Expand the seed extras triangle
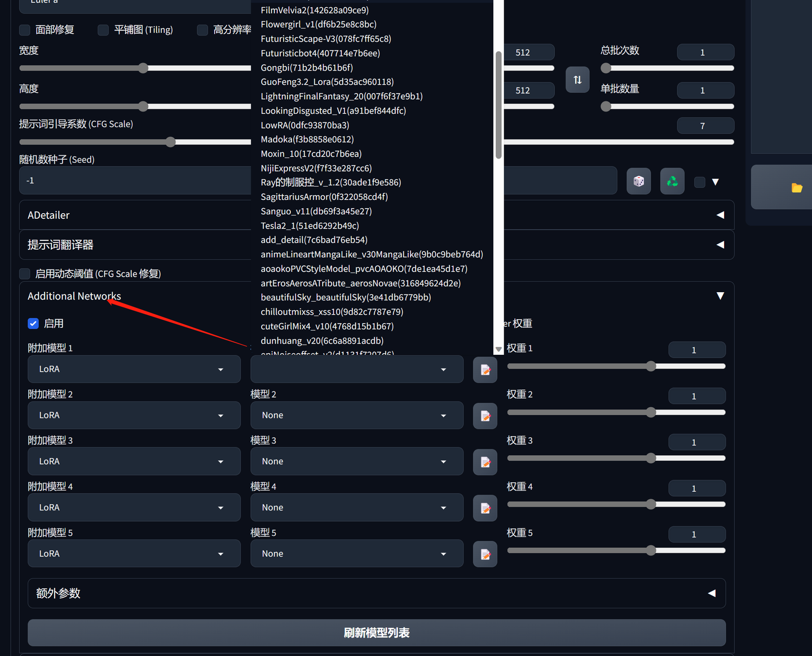Image resolution: width=812 pixels, height=656 pixels. [716, 182]
